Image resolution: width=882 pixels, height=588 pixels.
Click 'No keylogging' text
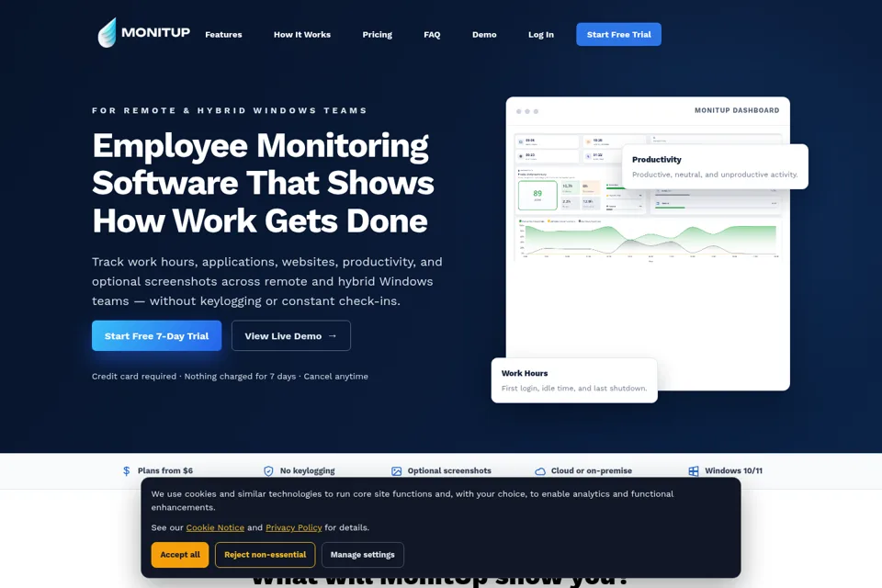coord(307,471)
